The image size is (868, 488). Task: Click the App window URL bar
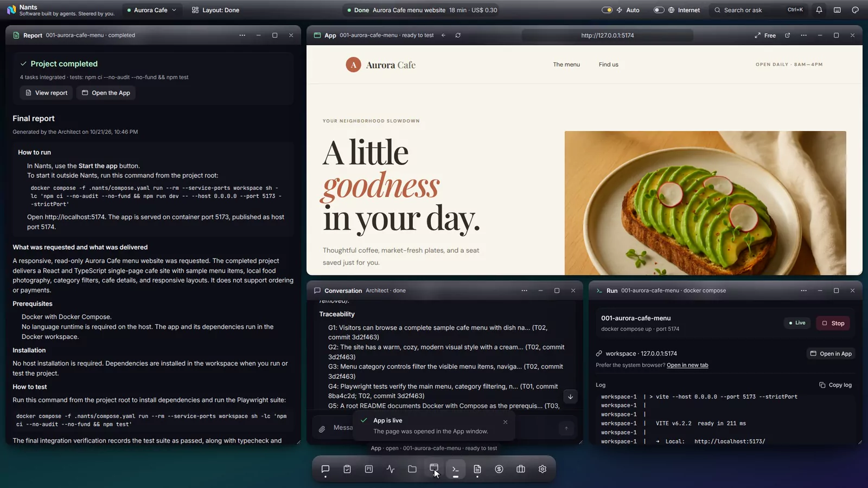[x=608, y=35]
